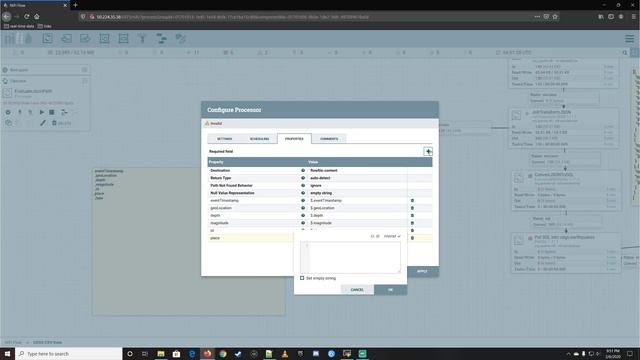Create template icon in Operate panel

pos(64,112)
